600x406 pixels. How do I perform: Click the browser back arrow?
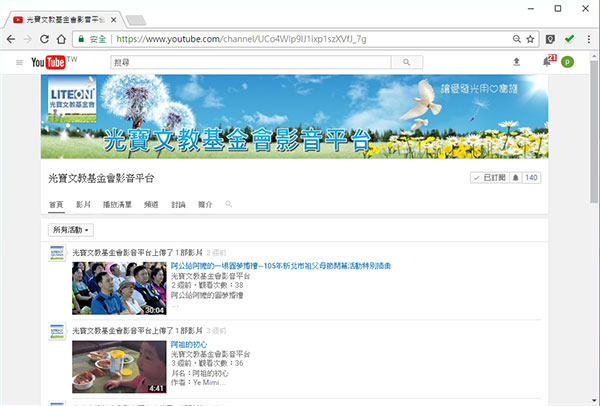(x=11, y=39)
